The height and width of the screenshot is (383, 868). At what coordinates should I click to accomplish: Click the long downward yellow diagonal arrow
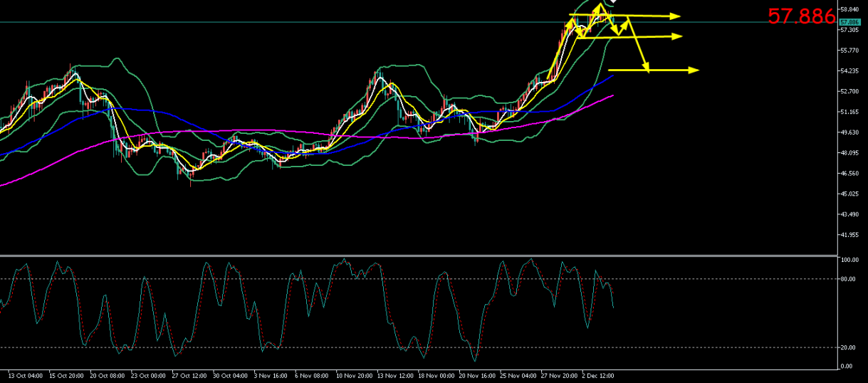[x=638, y=45]
